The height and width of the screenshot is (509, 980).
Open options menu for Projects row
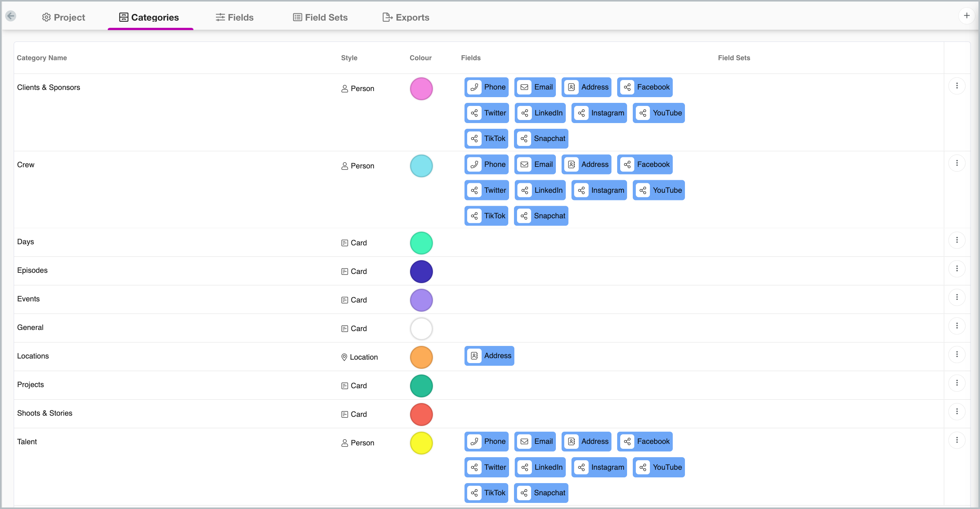click(957, 383)
